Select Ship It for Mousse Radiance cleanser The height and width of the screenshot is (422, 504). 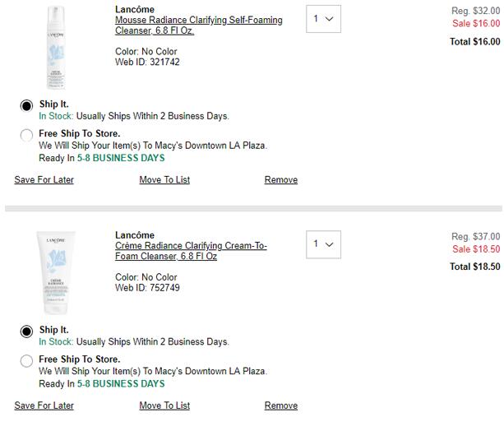(x=26, y=105)
